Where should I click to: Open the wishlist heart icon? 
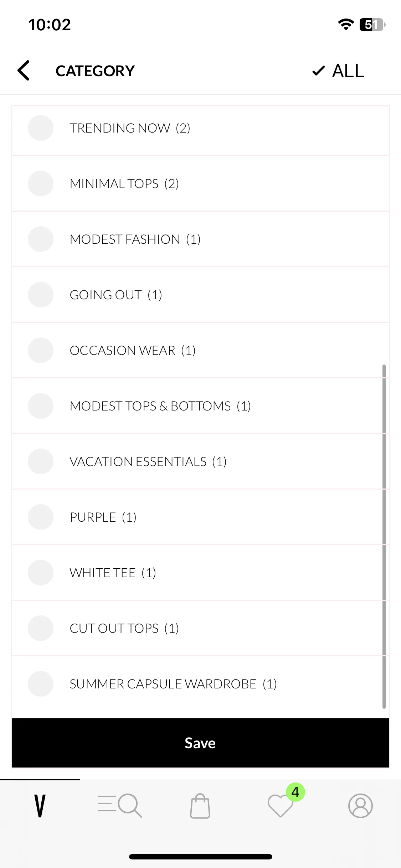tap(280, 806)
